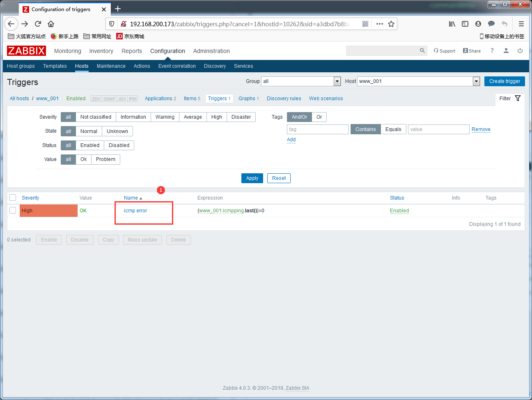
Task: Set Severity filter to Warning
Action: coord(165,117)
